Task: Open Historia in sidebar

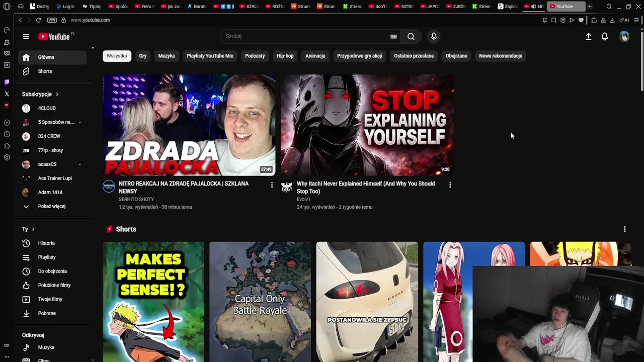Action: [x=52, y=243]
